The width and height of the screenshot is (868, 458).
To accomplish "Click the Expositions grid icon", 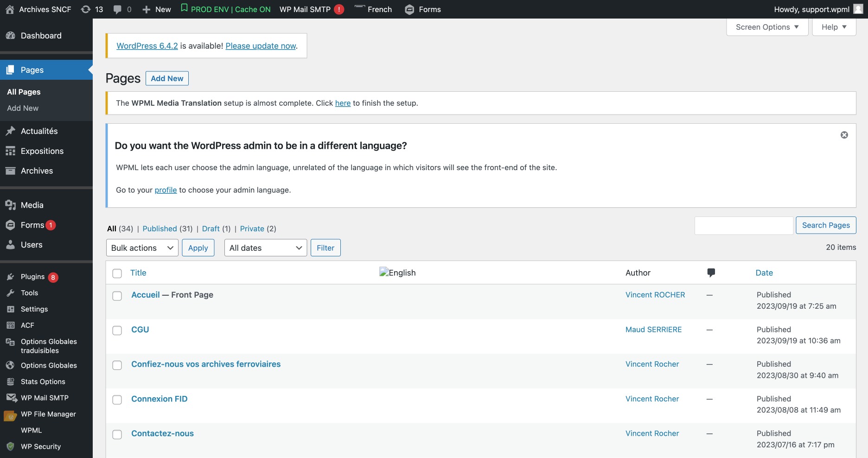I will coord(10,151).
